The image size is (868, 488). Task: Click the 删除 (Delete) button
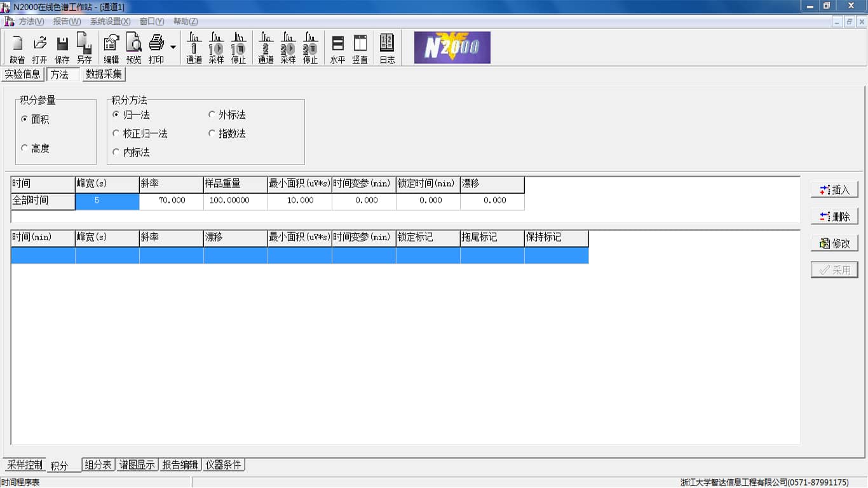[834, 217]
